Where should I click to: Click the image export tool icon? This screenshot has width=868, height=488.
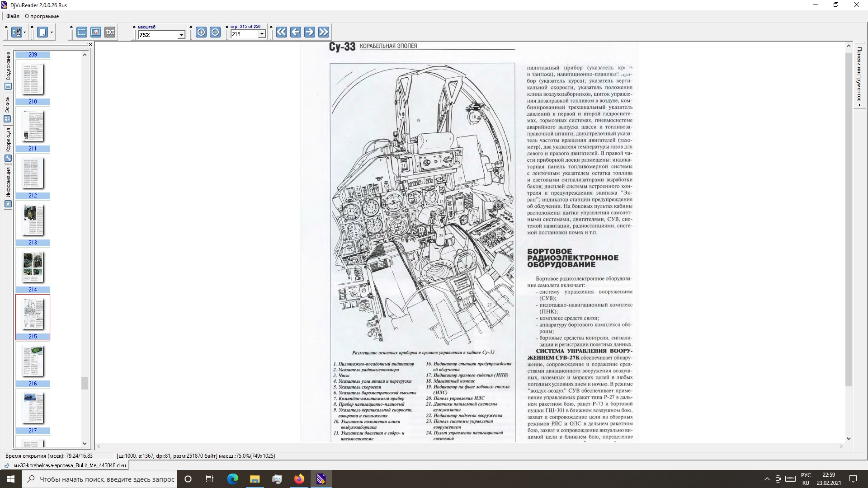click(96, 32)
